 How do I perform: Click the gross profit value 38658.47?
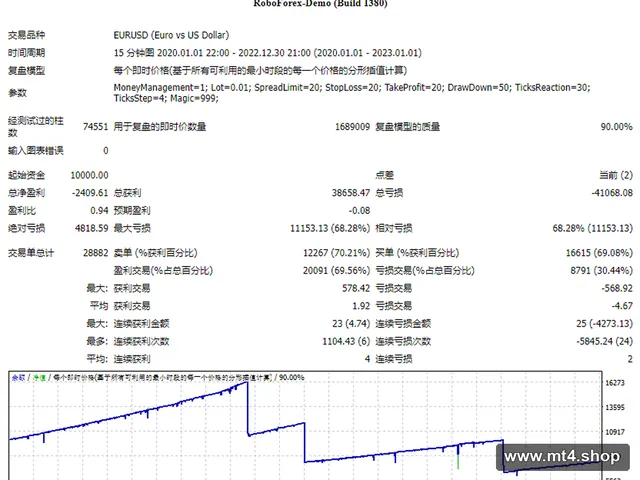coord(351,193)
